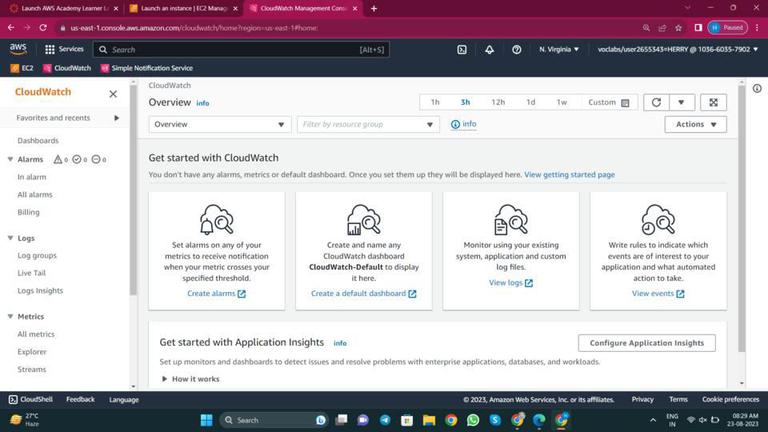Open Cookie preferences in footer
Screen dimensions: 768x432
[730, 400]
